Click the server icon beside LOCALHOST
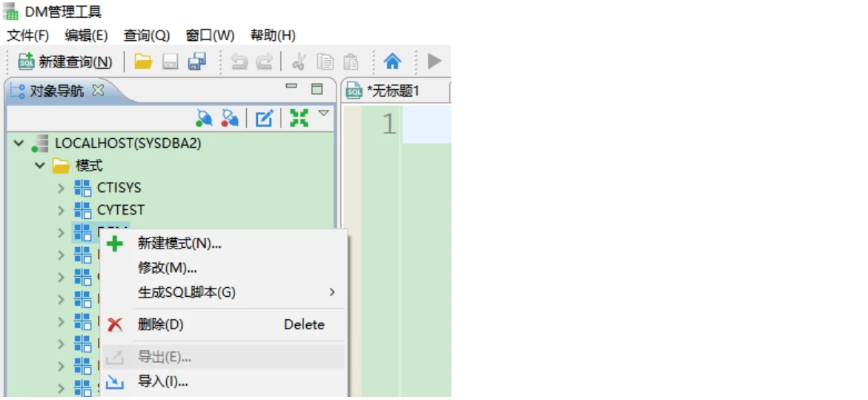This screenshot has width=868, height=400. pyautogui.click(x=40, y=143)
